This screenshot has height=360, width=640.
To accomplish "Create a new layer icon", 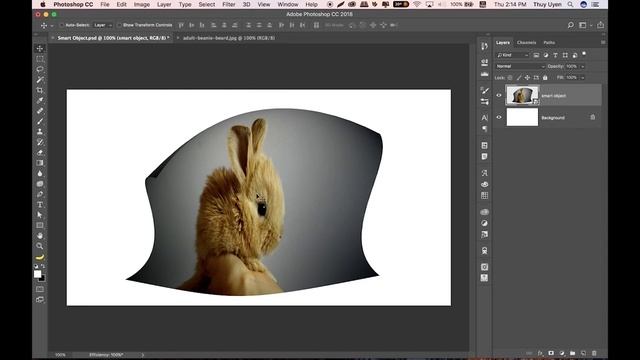I will point(583,353).
